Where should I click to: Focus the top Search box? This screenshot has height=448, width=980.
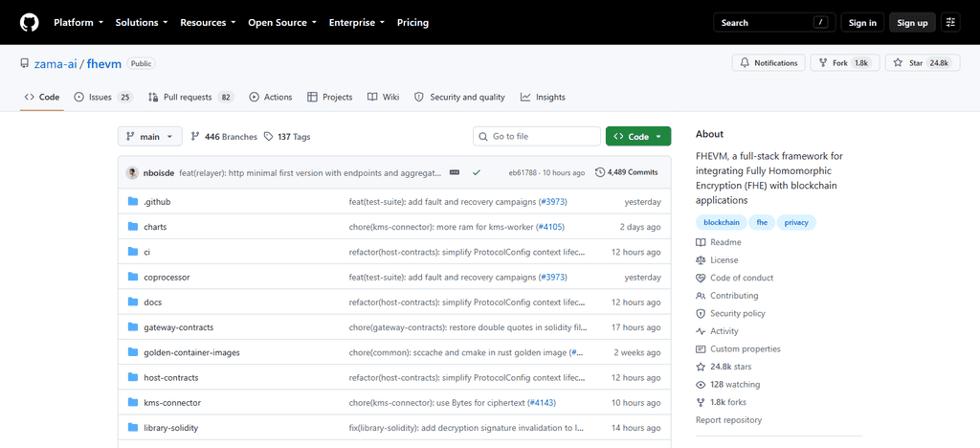tap(774, 22)
